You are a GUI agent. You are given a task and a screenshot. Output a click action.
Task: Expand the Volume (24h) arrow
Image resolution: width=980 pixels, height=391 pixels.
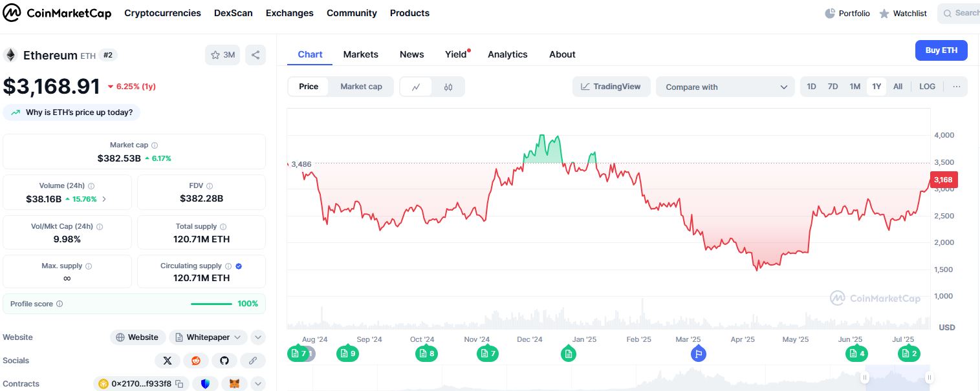coord(105,199)
